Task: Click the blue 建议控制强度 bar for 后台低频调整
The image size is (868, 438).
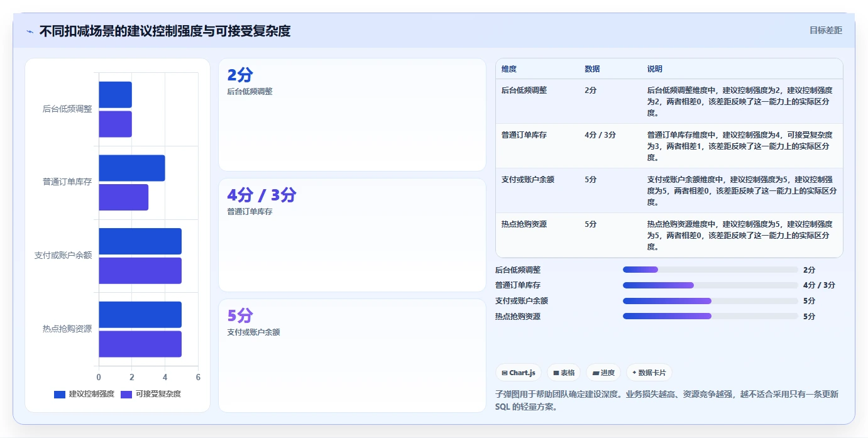Action: coord(116,94)
